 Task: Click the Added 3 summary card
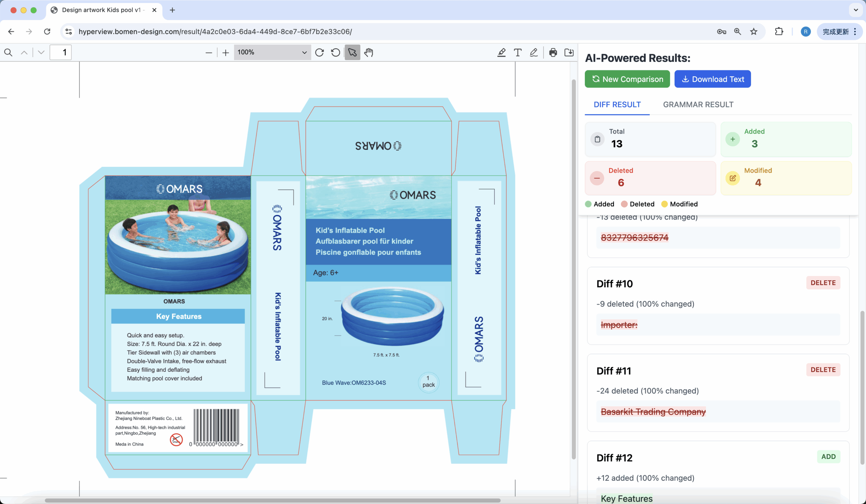786,139
